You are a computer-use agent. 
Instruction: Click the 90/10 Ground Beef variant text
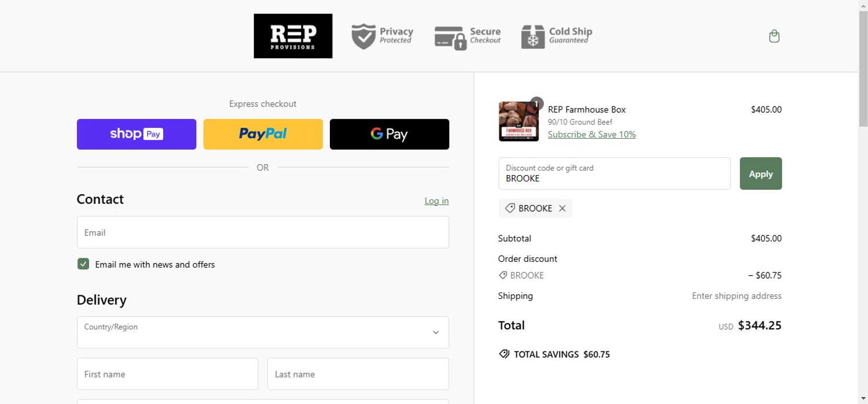(580, 122)
